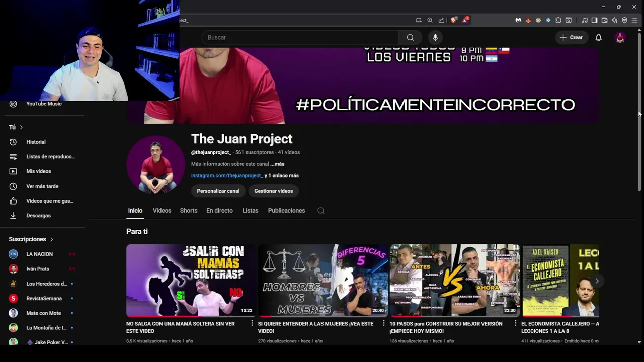Open Leo AI sparkle icon

pyautogui.click(x=614, y=20)
